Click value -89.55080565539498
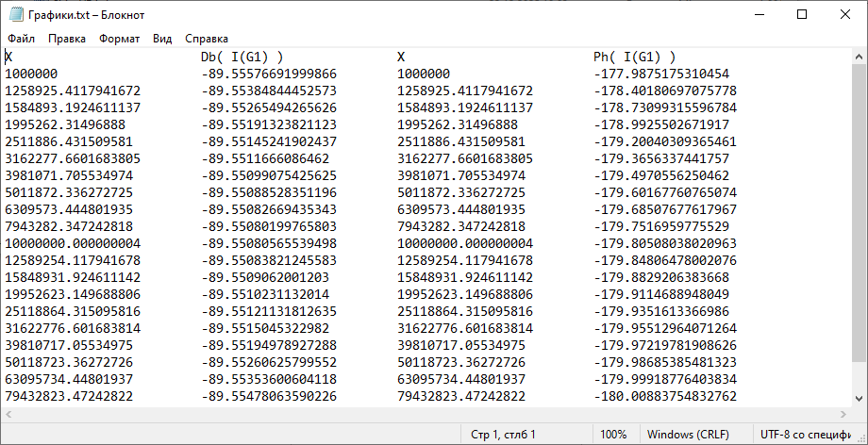This screenshot has height=445, width=868. (x=269, y=243)
